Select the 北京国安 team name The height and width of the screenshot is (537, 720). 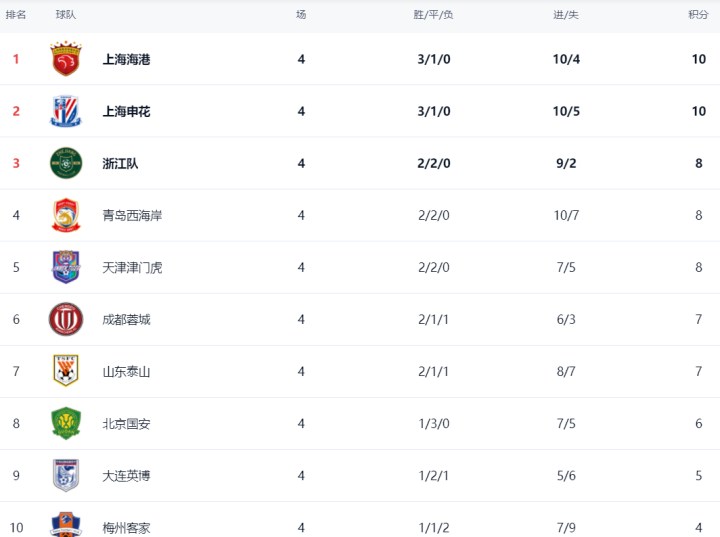click(x=126, y=424)
